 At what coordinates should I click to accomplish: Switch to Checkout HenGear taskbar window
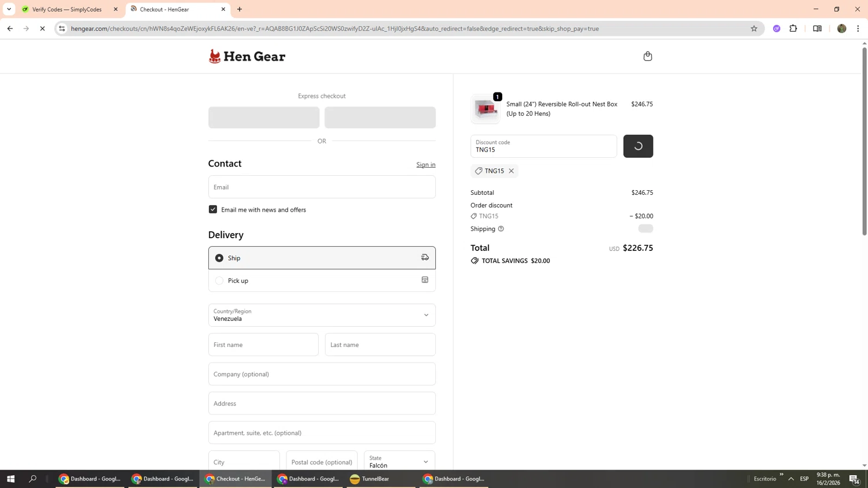pos(236,479)
